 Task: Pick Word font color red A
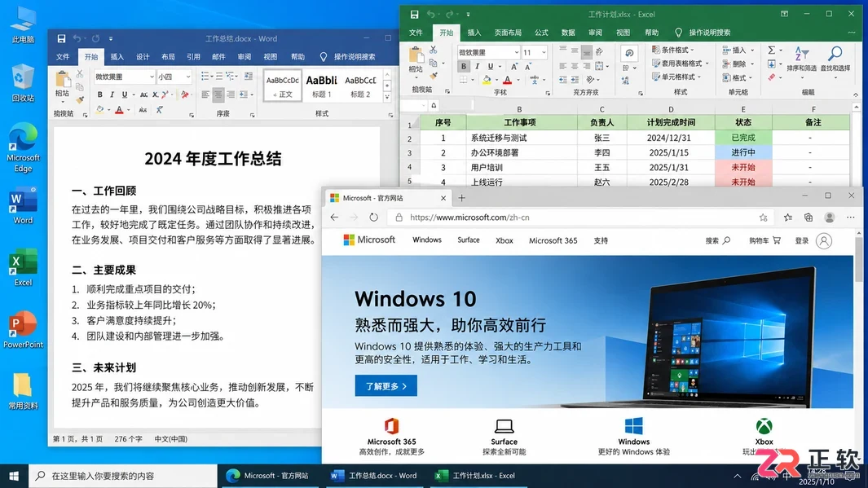click(x=119, y=110)
